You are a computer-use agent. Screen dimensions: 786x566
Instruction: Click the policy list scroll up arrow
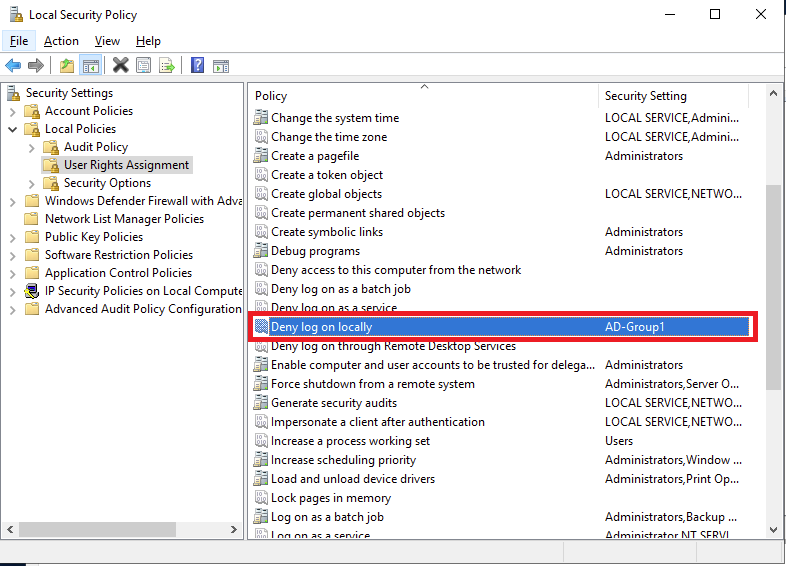point(773,93)
